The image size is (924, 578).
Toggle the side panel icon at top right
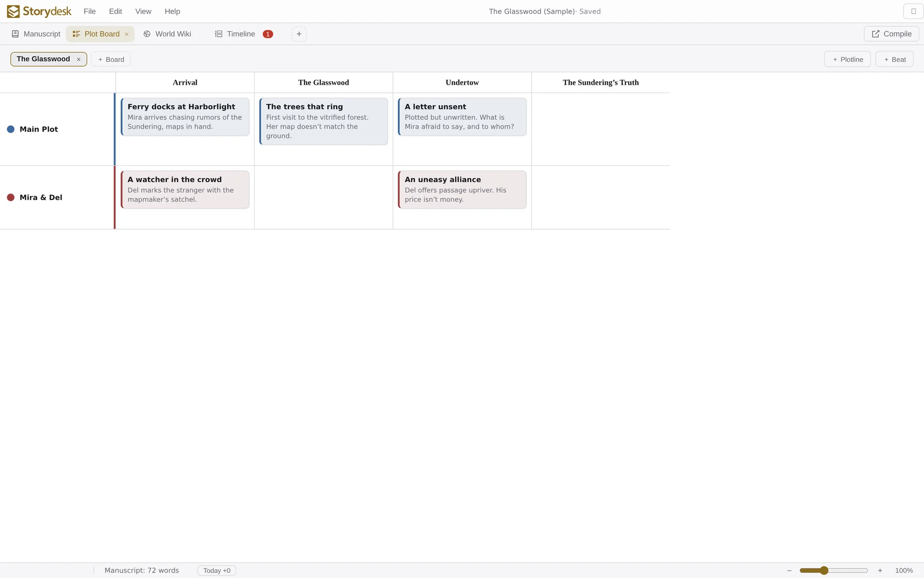(913, 11)
